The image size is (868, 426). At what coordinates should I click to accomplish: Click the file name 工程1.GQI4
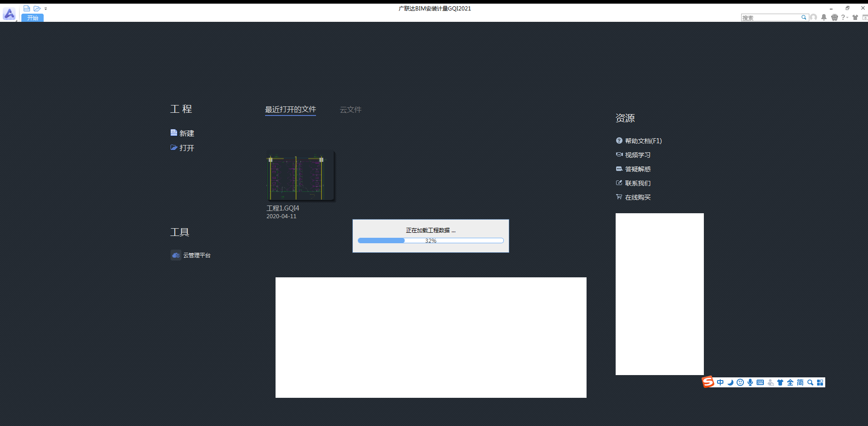click(x=283, y=208)
